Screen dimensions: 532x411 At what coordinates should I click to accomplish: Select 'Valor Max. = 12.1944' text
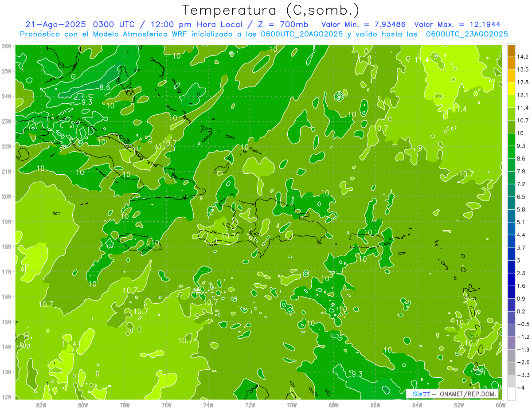(x=458, y=24)
